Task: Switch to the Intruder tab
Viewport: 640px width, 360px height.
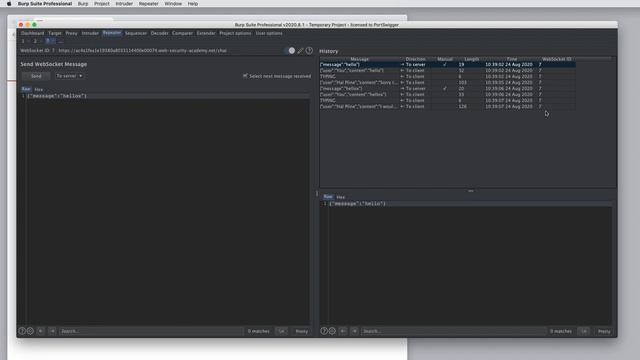Action: 90,33
